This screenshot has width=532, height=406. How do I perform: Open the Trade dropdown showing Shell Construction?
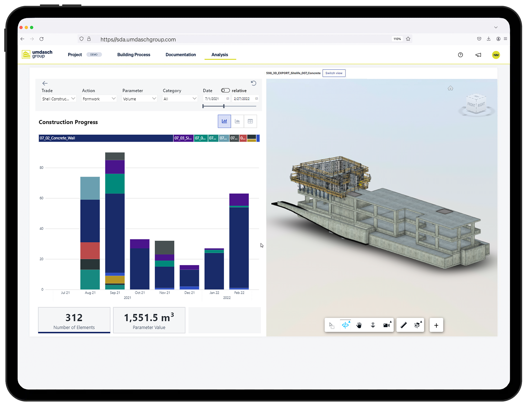[x=58, y=98]
